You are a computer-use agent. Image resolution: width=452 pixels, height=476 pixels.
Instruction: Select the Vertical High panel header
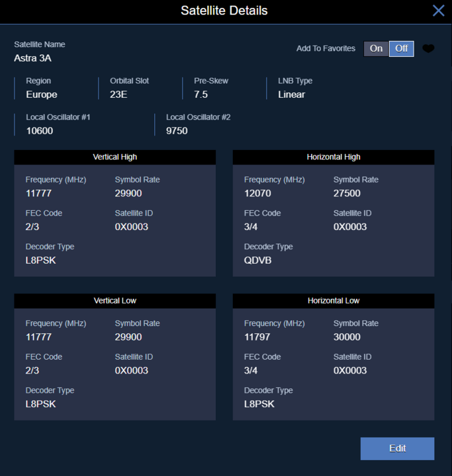click(x=115, y=157)
